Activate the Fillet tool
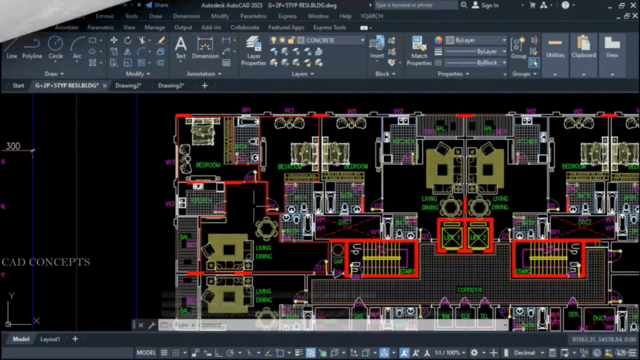Screen dimensions: 640x360 (x=142, y=51)
